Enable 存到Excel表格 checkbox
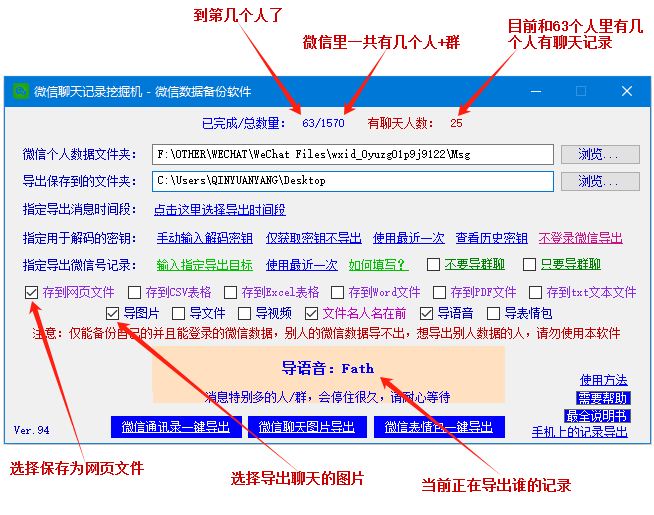 click(x=230, y=292)
